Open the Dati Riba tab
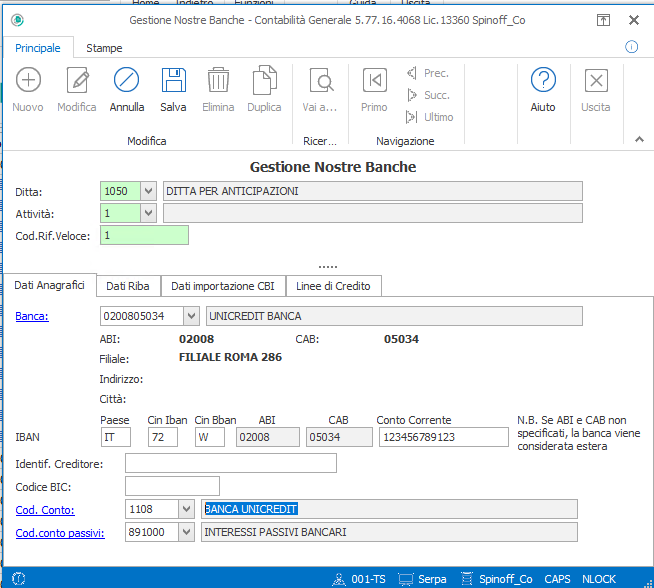Screen dimensions: 654x588 pos(128,286)
